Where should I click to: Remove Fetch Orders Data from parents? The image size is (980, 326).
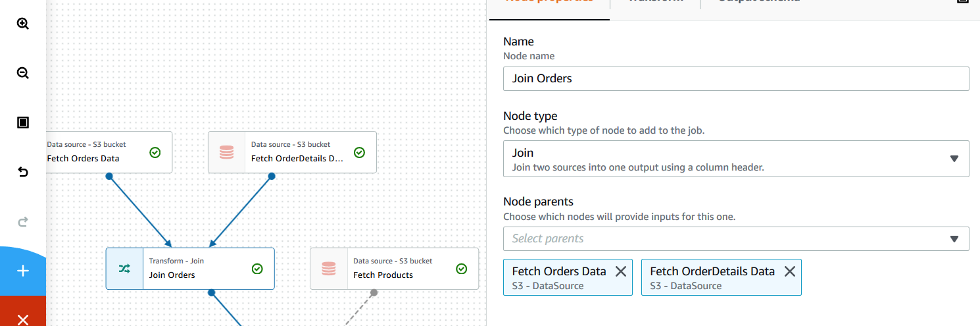[620, 271]
